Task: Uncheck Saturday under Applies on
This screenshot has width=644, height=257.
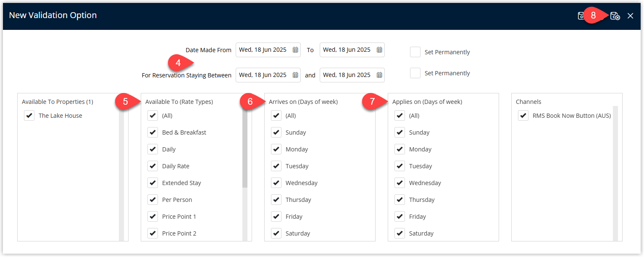Action: pyautogui.click(x=400, y=233)
